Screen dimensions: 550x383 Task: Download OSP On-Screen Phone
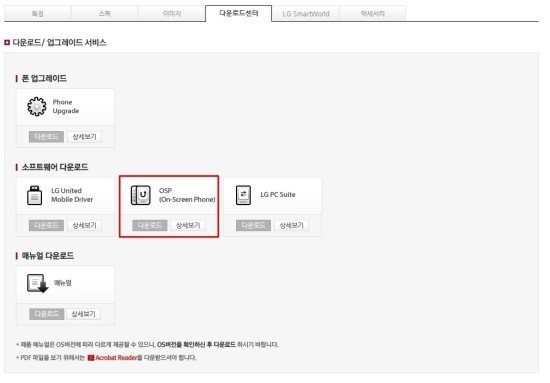click(x=150, y=225)
